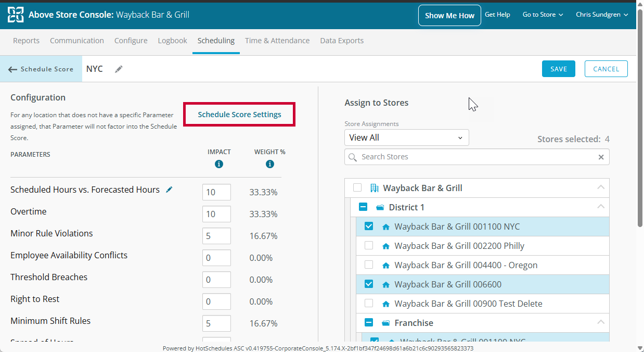Edit Scheduled Hours vs. Forecasted Hours parameter
This screenshot has height=352, width=644.
[169, 190]
